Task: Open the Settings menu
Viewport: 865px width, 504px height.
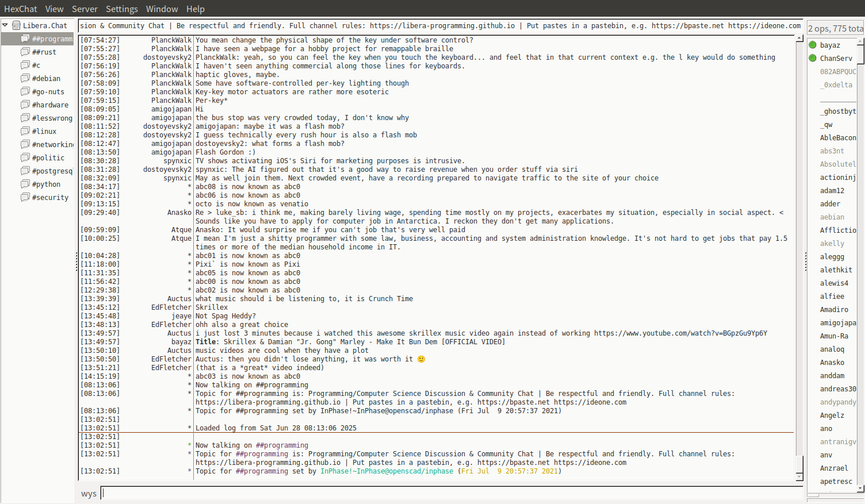Action: (x=121, y=9)
